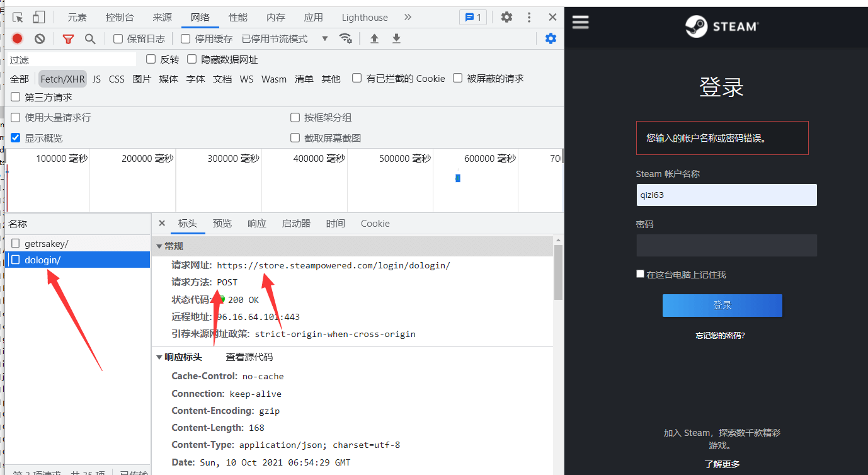The width and height of the screenshot is (868, 475).
Task: Toggle the 停用缓存 checkbox
Action: [x=185, y=39]
